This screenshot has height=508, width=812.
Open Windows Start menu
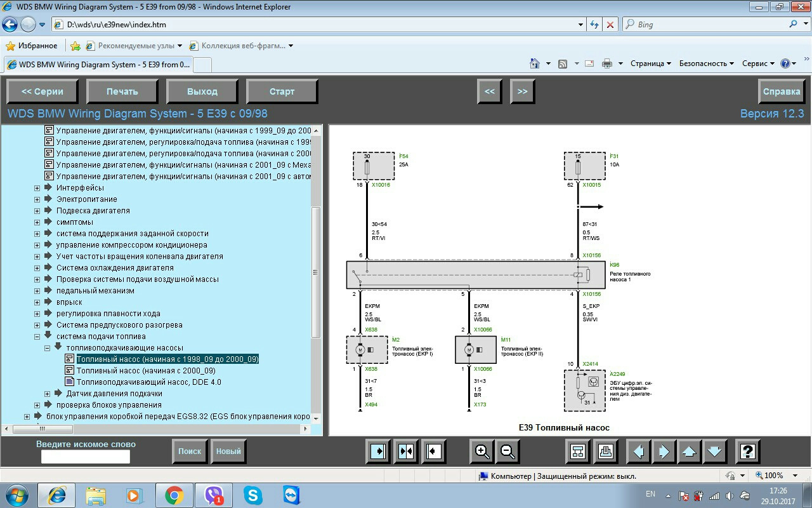pos(16,495)
